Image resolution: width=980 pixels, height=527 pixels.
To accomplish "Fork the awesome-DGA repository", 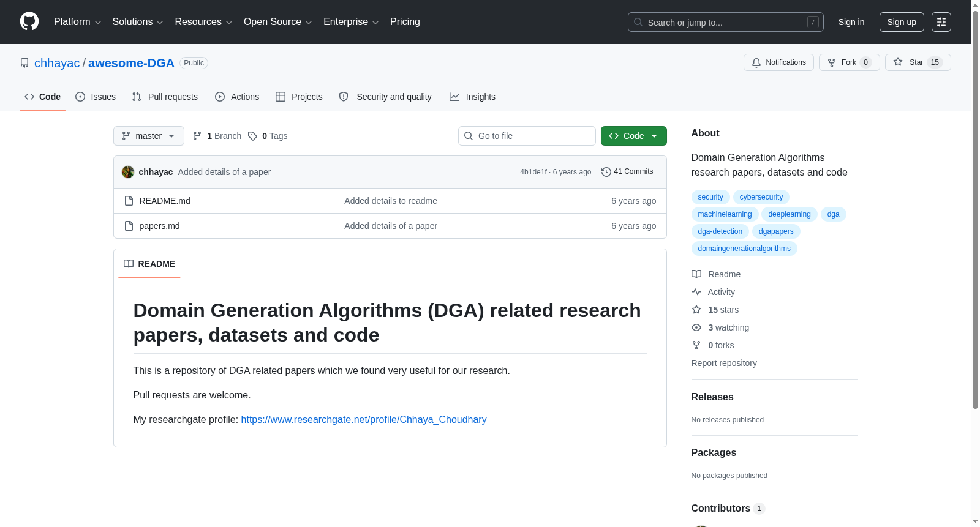I will pos(849,62).
